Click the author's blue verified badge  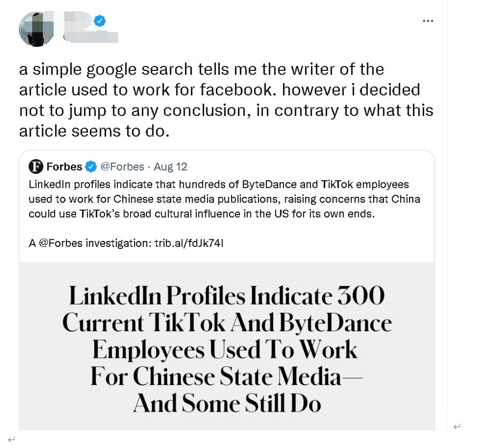[100, 21]
